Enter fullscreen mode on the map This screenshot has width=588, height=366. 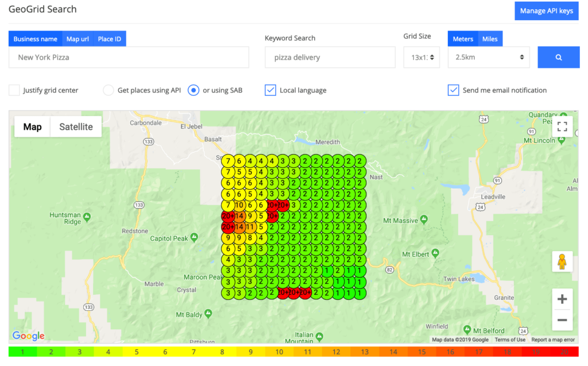click(562, 126)
